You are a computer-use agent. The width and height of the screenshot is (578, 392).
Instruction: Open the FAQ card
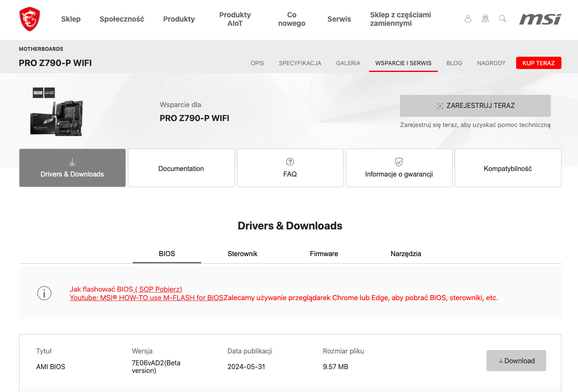tap(290, 168)
